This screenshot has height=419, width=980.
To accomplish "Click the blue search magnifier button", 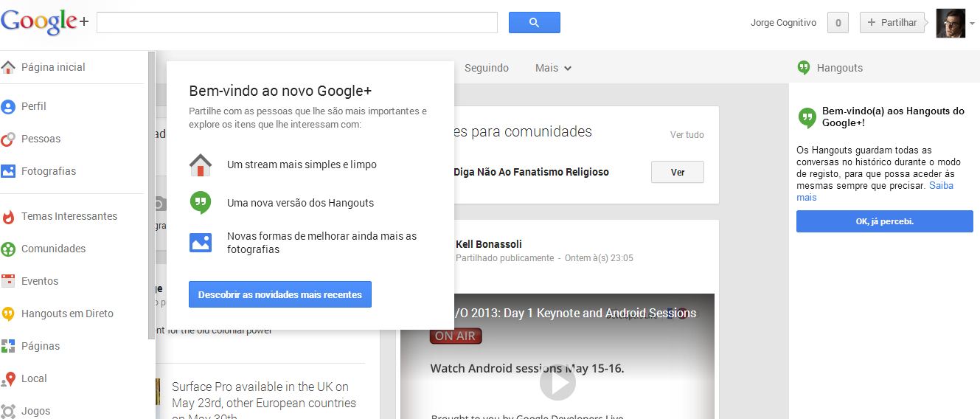I will tap(535, 22).
